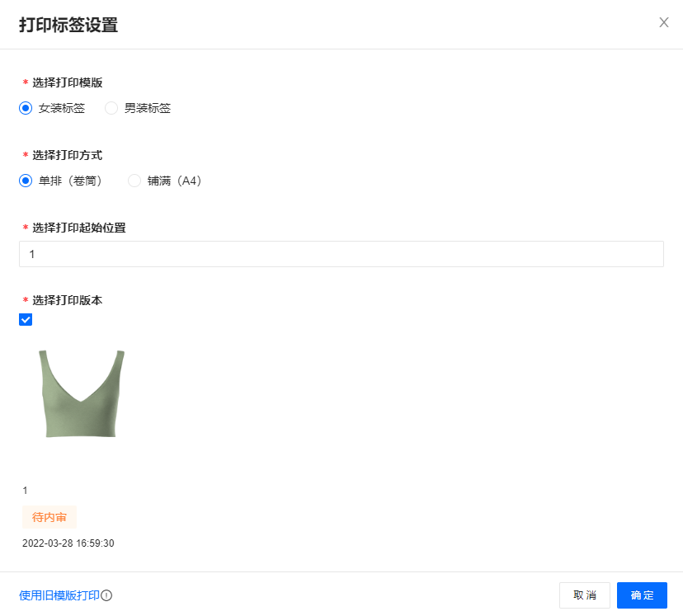Click the 待内审 status tag
683x616 pixels.
(49, 517)
